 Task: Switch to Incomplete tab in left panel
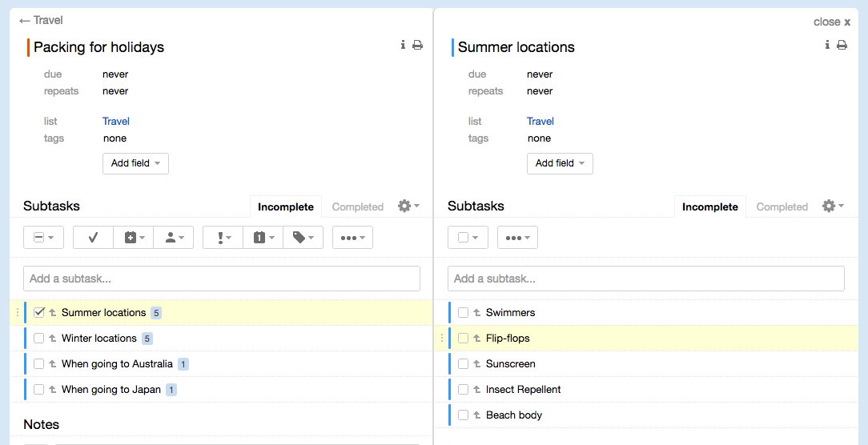(286, 207)
